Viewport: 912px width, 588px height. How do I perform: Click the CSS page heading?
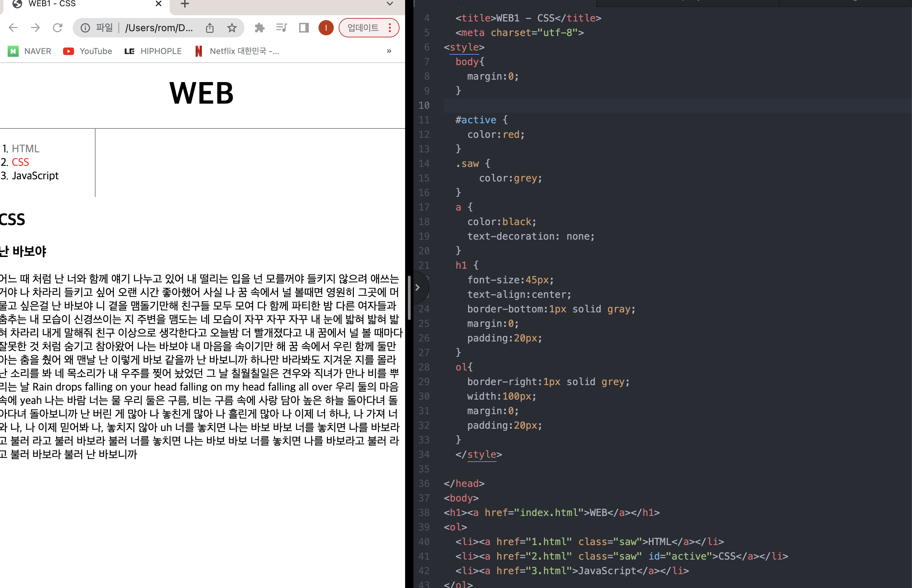tap(12, 220)
